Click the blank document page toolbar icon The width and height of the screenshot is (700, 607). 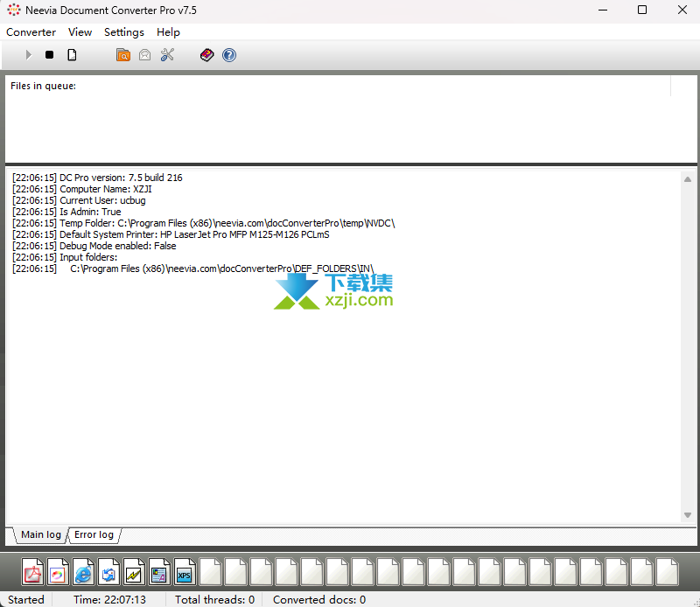click(72, 55)
